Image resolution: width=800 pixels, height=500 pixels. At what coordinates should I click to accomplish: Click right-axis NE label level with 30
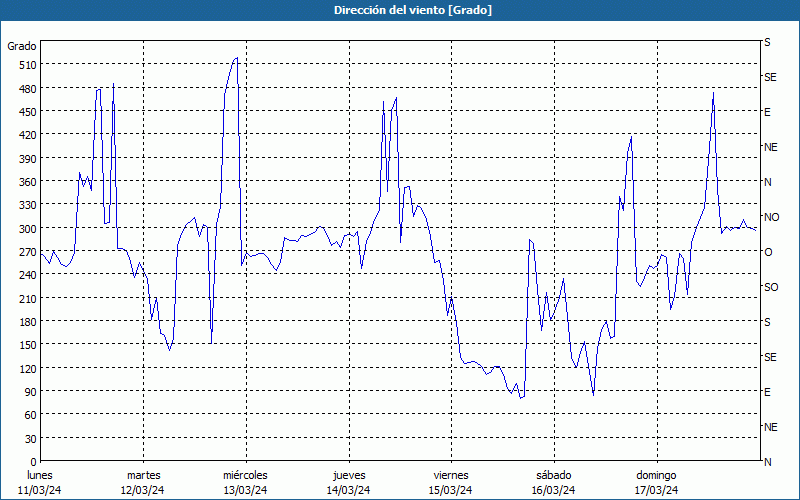pyautogui.click(x=770, y=427)
